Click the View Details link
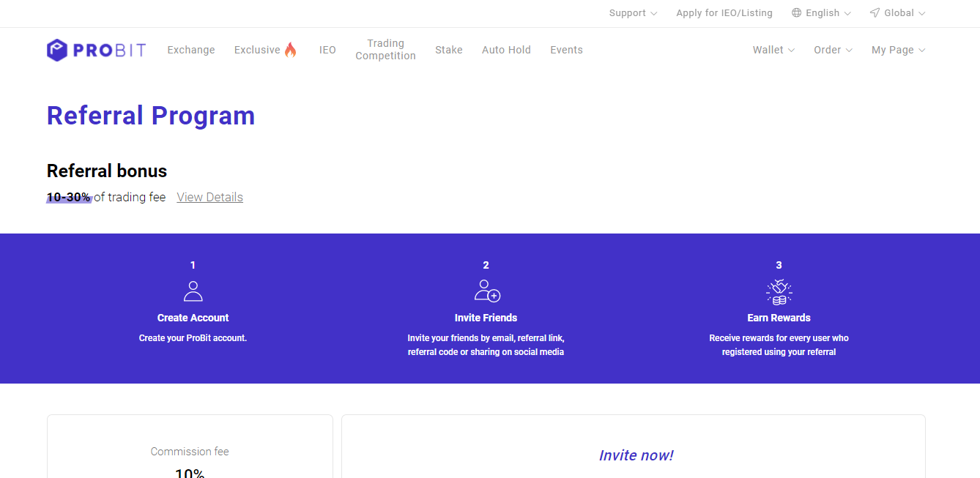 click(209, 197)
